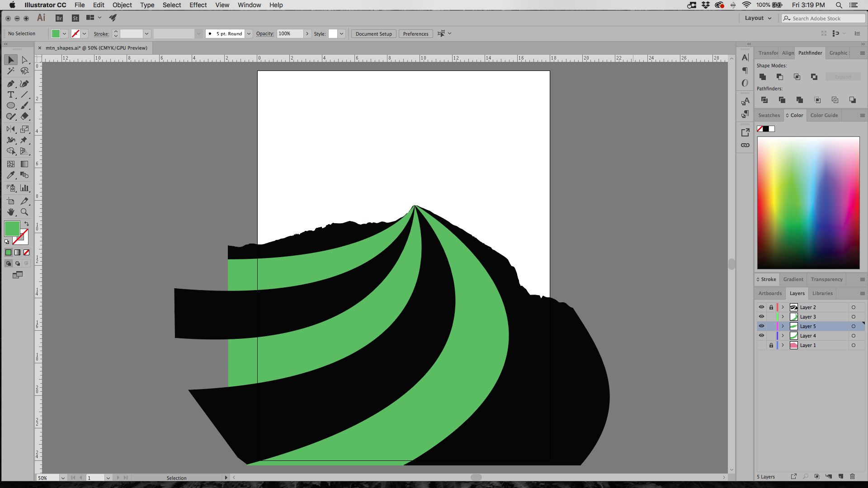The height and width of the screenshot is (488, 868).
Task: Unlock Layer 2 with its lock icon
Action: (771, 307)
